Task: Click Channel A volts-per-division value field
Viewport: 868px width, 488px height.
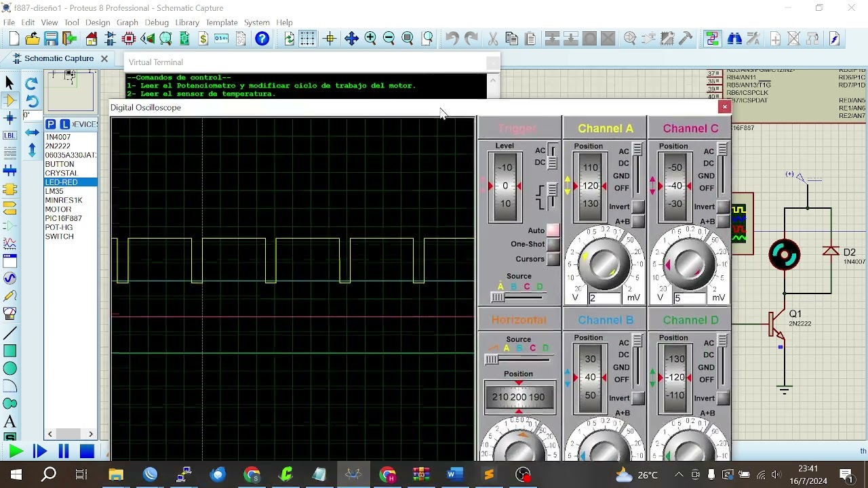Action: click(x=605, y=298)
